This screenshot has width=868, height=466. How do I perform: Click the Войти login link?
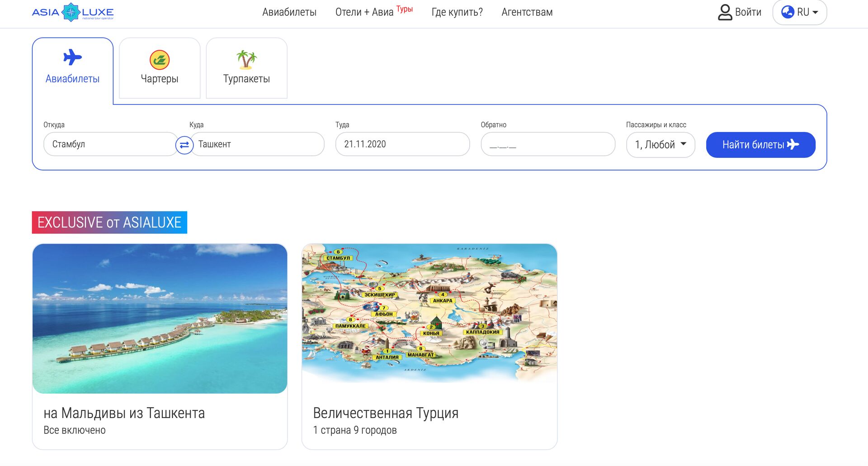[x=748, y=12]
